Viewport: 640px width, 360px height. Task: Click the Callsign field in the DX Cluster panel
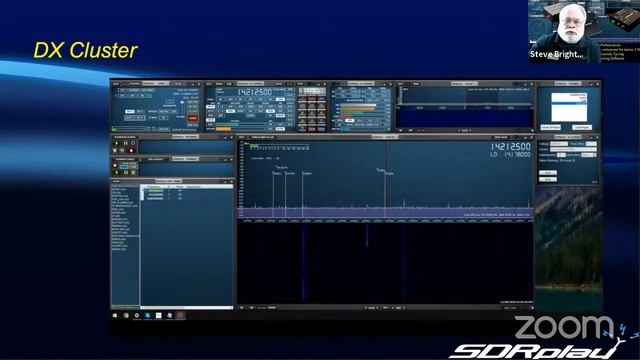(559, 144)
